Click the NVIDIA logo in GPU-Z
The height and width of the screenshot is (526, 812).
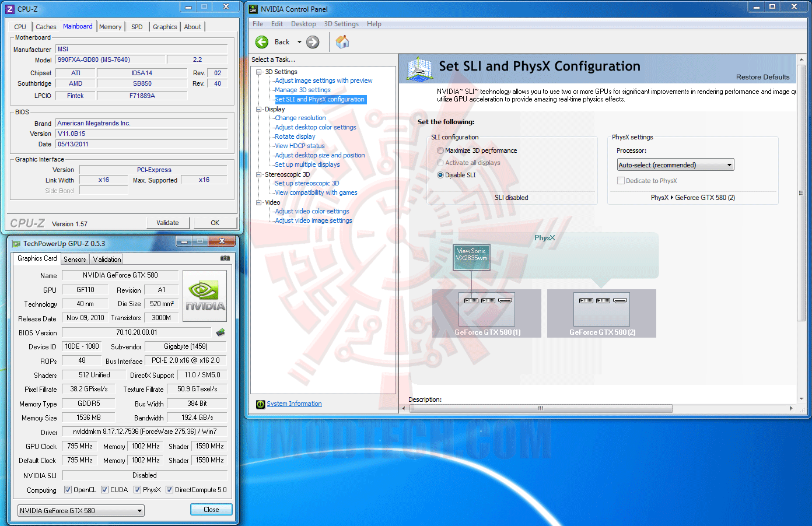pos(205,296)
